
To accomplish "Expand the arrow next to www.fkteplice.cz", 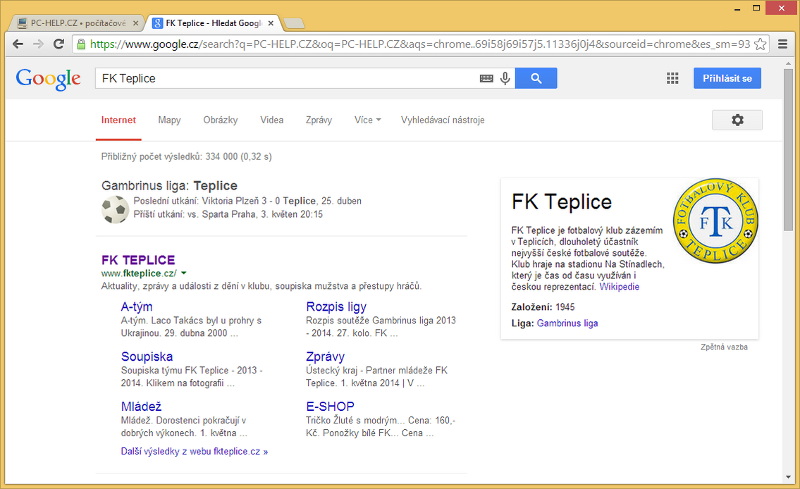I will 184,273.
